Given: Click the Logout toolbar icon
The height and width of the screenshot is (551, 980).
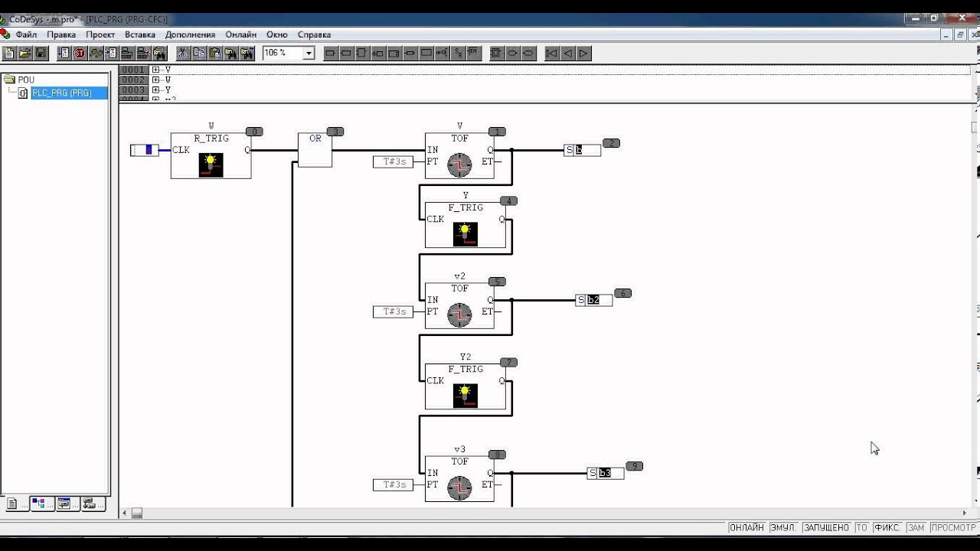Looking at the screenshot, I should pyautogui.click(x=143, y=53).
